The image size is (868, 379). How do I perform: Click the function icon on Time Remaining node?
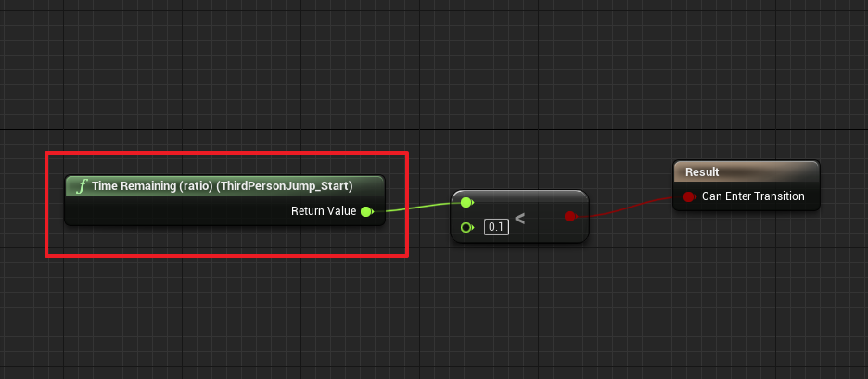(x=82, y=186)
